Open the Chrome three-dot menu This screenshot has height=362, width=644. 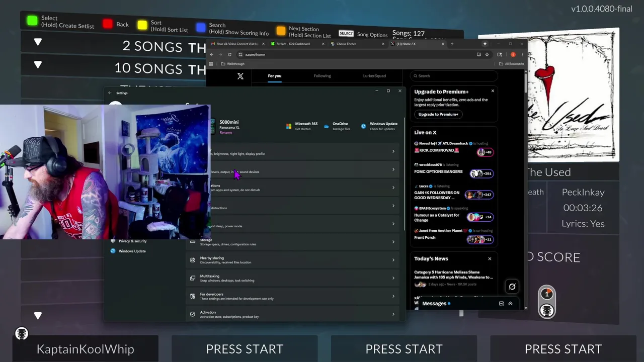[522, 54]
